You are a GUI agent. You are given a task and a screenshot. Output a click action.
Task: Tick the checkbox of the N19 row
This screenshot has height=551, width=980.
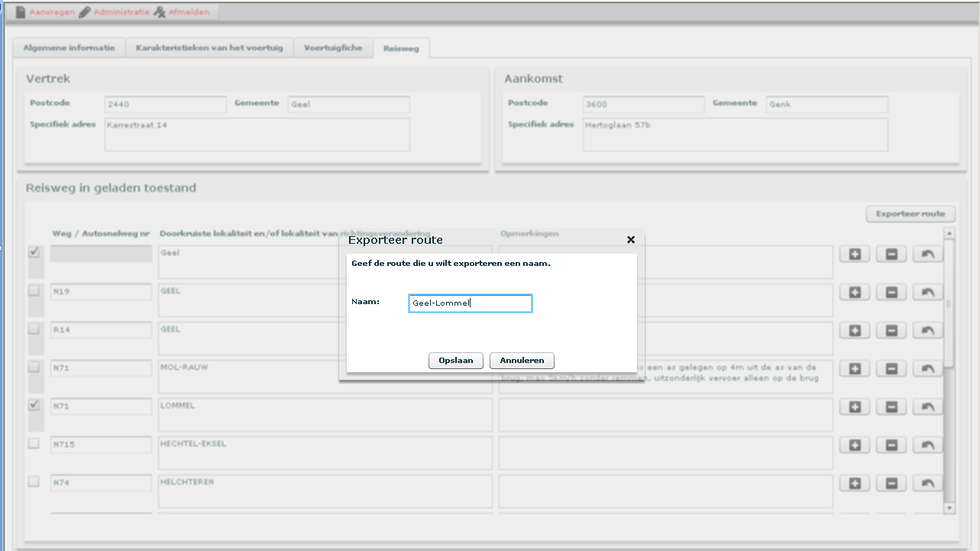34,290
